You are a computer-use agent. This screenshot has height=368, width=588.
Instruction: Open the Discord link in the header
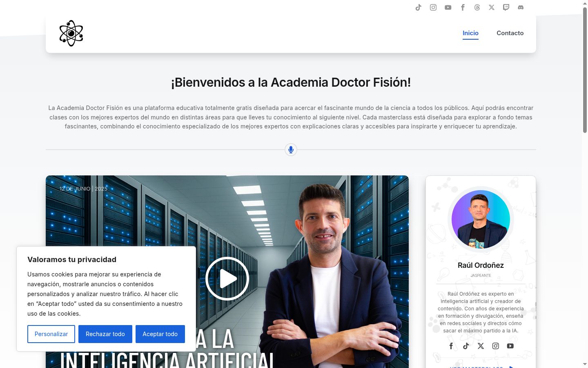[x=521, y=7]
